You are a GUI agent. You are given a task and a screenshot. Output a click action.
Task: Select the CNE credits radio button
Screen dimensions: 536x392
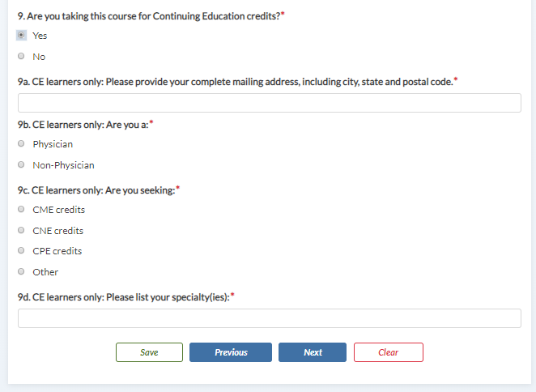(21, 231)
